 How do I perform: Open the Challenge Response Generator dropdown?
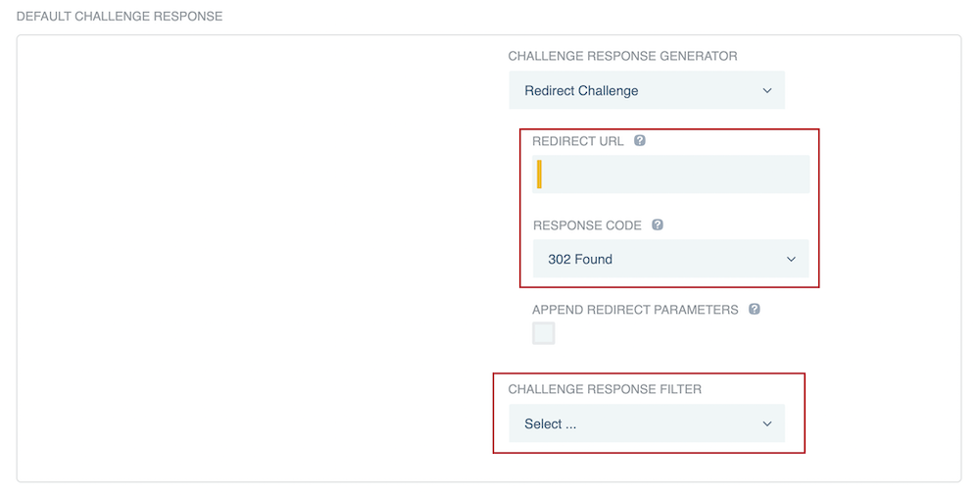[647, 91]
